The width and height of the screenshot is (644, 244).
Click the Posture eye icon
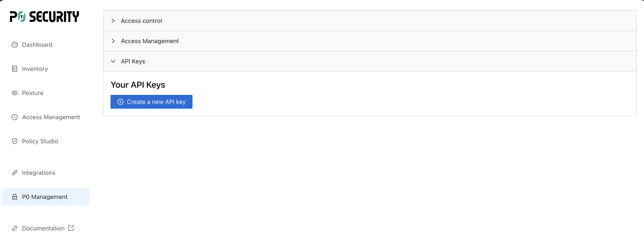tap(15, 93)
